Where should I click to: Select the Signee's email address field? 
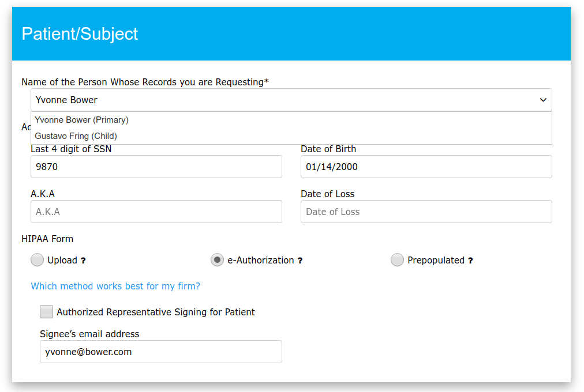[160, 352]
